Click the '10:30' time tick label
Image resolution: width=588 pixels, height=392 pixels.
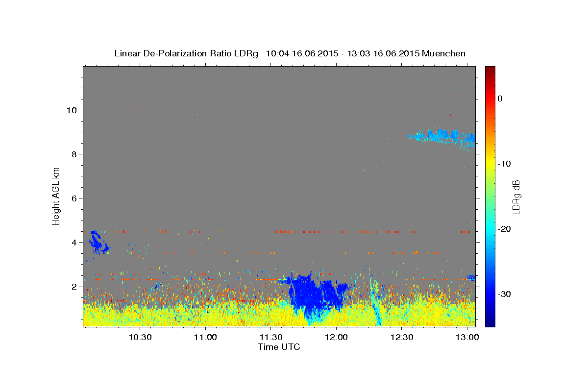point(141,338)
